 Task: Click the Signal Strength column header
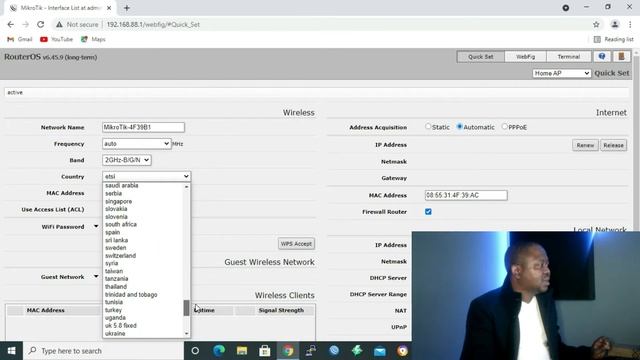point(281,310)
